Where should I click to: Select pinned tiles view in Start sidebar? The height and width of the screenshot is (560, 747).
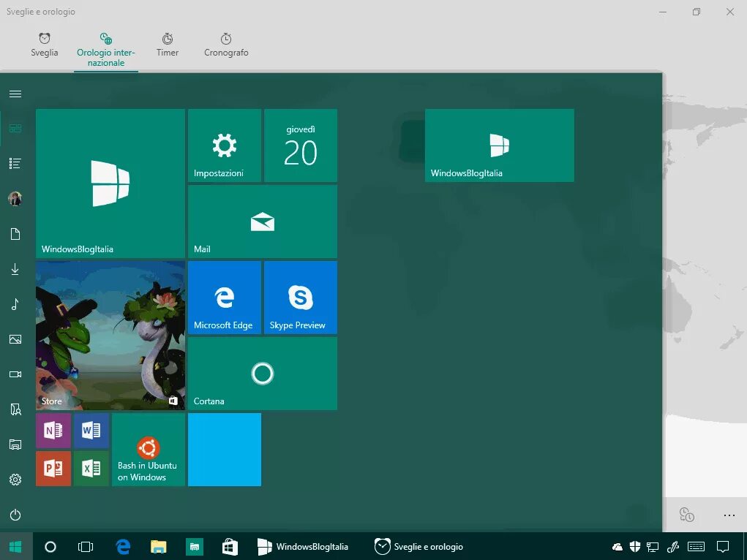point(15,129)
